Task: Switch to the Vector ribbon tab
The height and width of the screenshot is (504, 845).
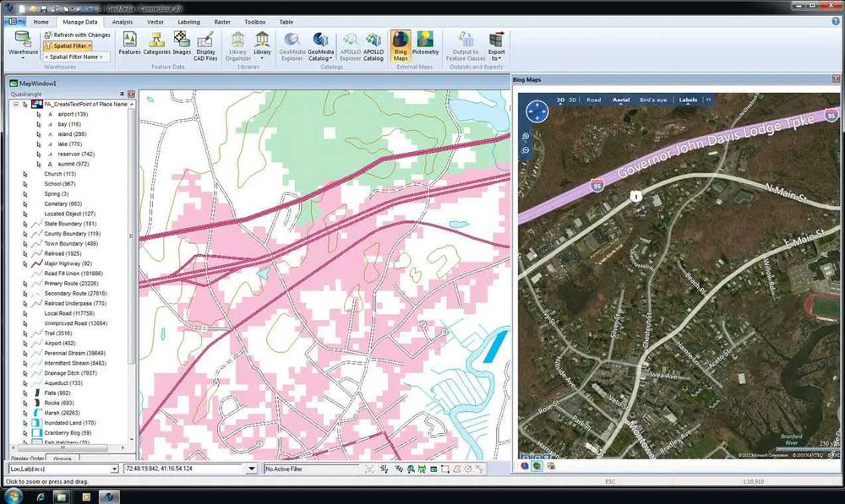Action: point(155,22)
